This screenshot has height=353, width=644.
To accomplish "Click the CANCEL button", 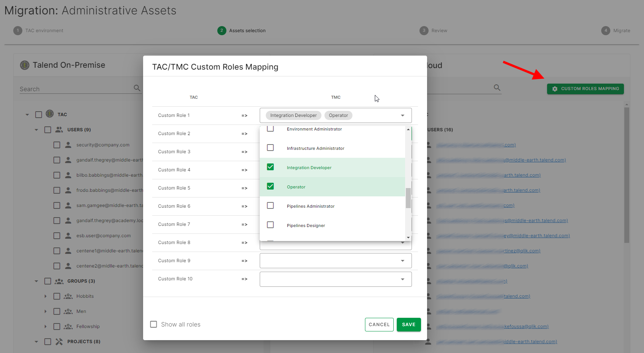I will click(x=379, y=324).
